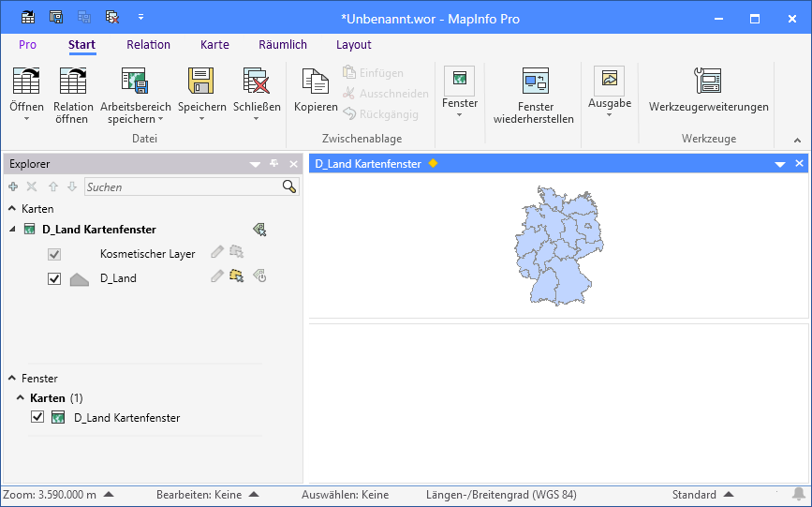Image resolution: width=812 pixels, height=507 pixels.
Task: Toggle D_Land Kartenfenster window checkbox
Action: tap(37, 417)
